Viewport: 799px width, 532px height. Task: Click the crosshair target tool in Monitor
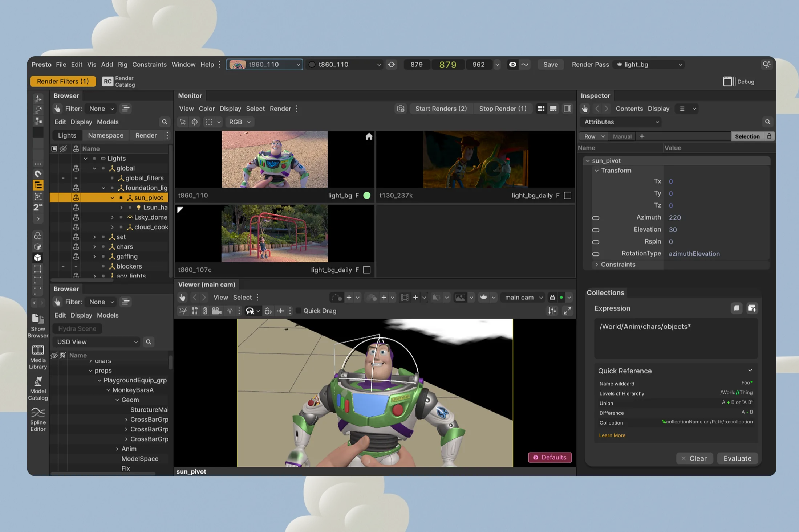click(x=195, y=122)
